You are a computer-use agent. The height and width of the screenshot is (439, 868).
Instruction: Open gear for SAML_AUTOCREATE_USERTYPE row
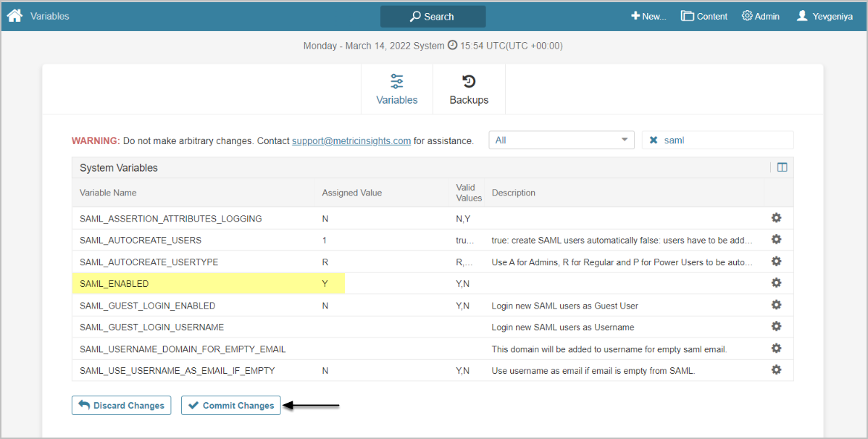(x=776, y=262)
